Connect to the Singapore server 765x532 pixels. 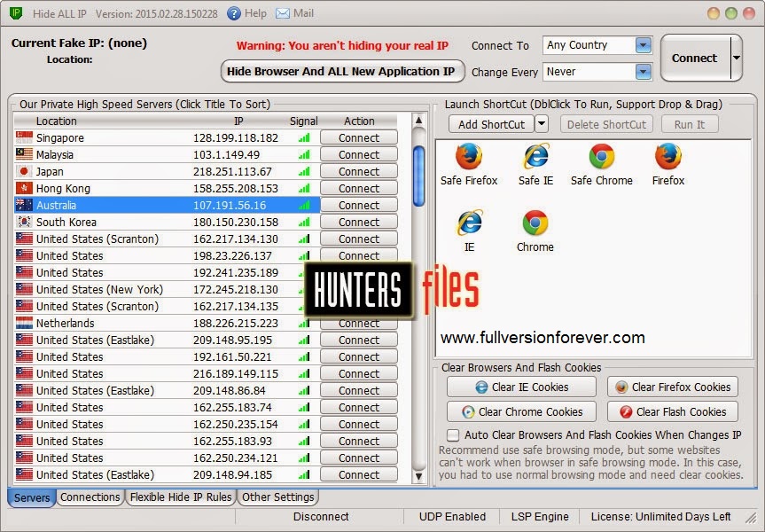359,137
